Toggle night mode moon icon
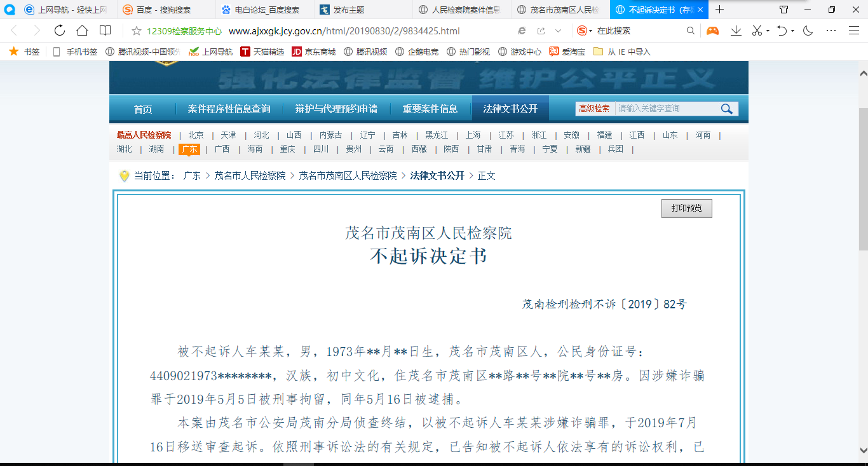868x466 pixels. pyautogui.click(x=808, y=31)
